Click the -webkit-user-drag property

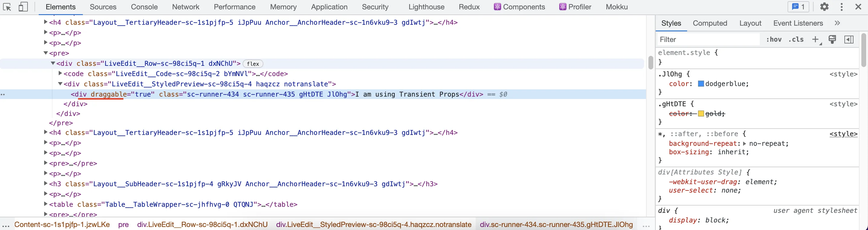(x=703, y=182)
